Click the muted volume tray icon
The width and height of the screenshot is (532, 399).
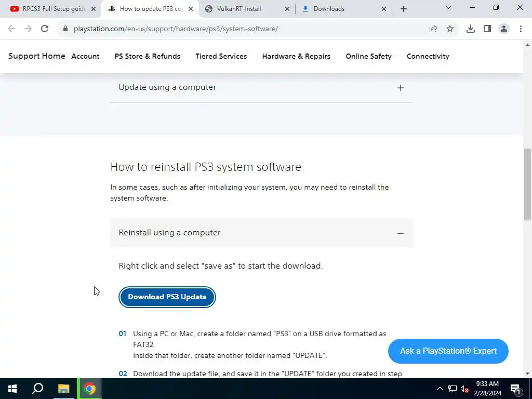click(x=465, y=389)
